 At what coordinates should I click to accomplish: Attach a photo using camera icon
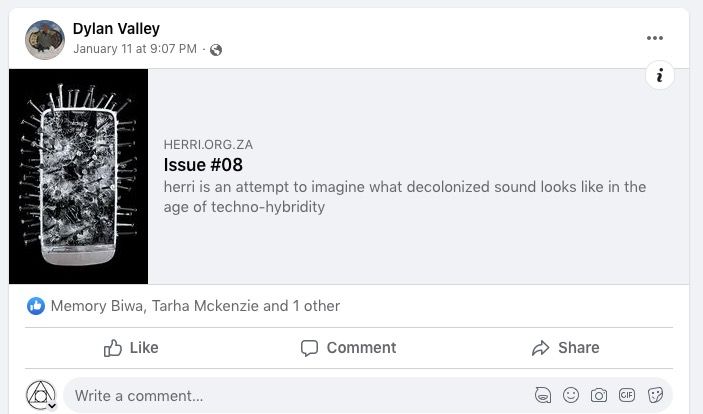pos(599,395)
